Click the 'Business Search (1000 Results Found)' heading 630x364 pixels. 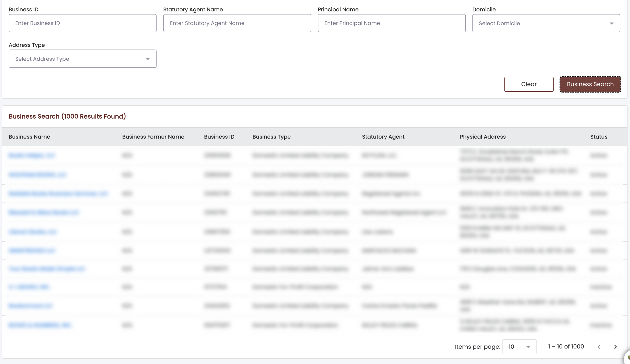(67, 116)
